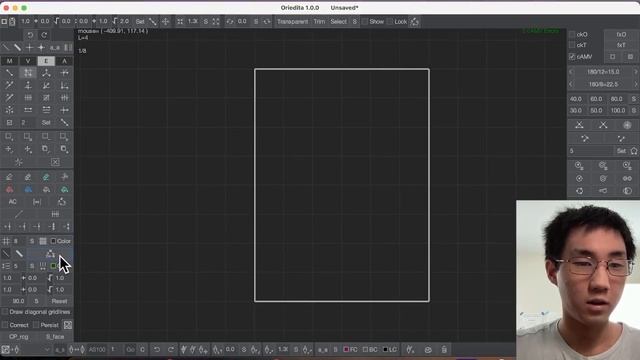640x360 pixels.
Task: Enable the grid Color checkbox
Action: (53, 241)
